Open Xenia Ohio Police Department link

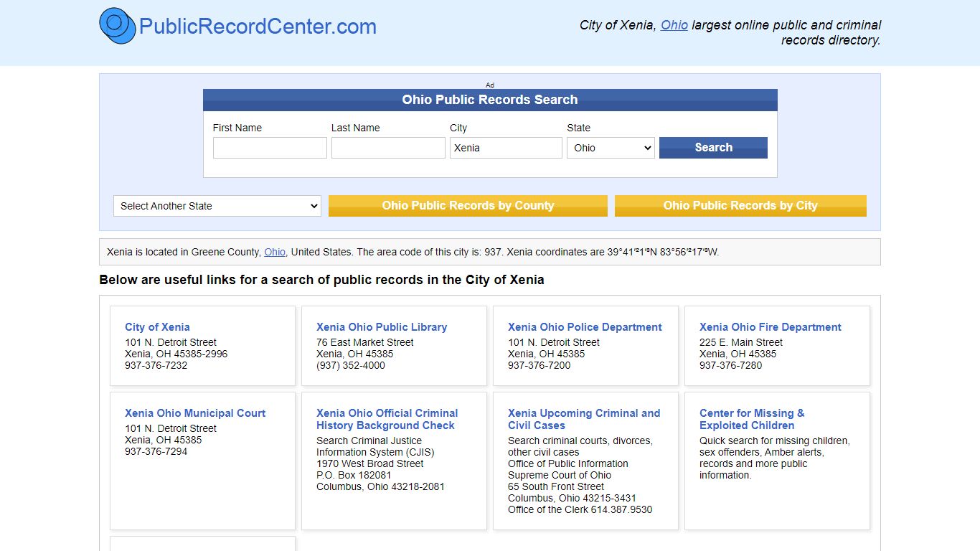click(585, 327)
